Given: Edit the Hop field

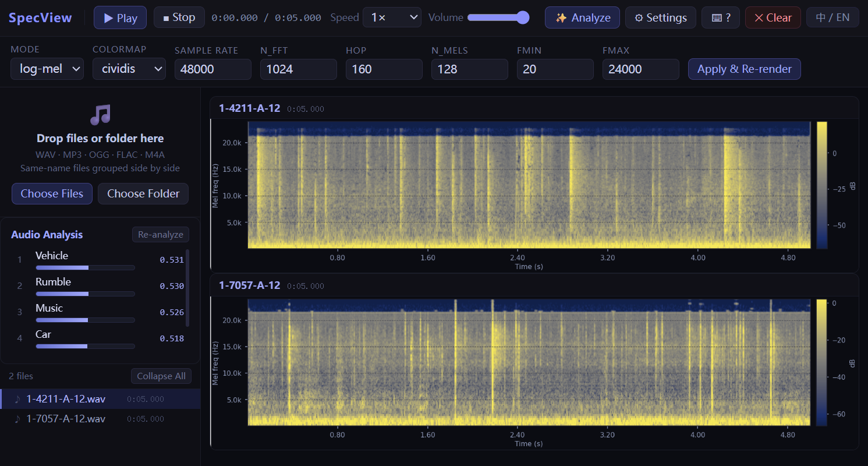Looking at the screenshot, I should point(384,69).
